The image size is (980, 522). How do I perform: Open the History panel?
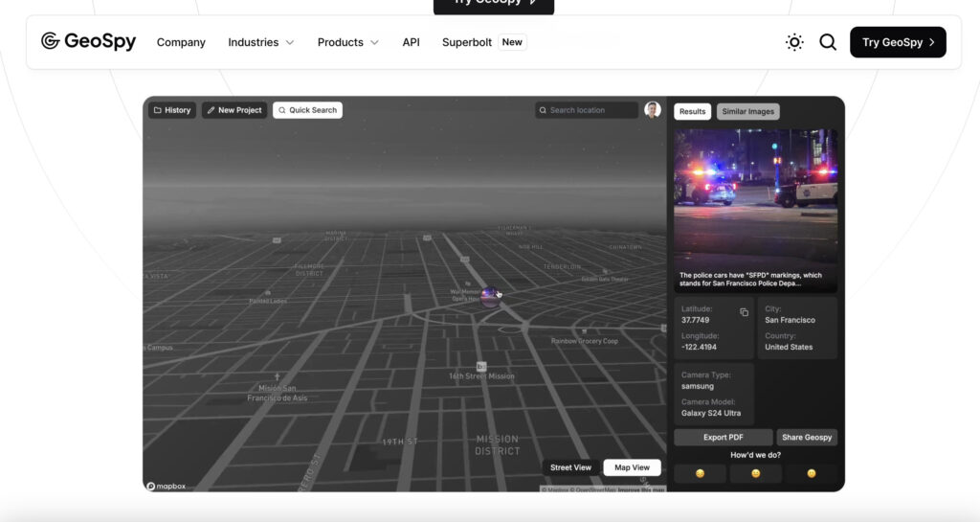[172, 110]
